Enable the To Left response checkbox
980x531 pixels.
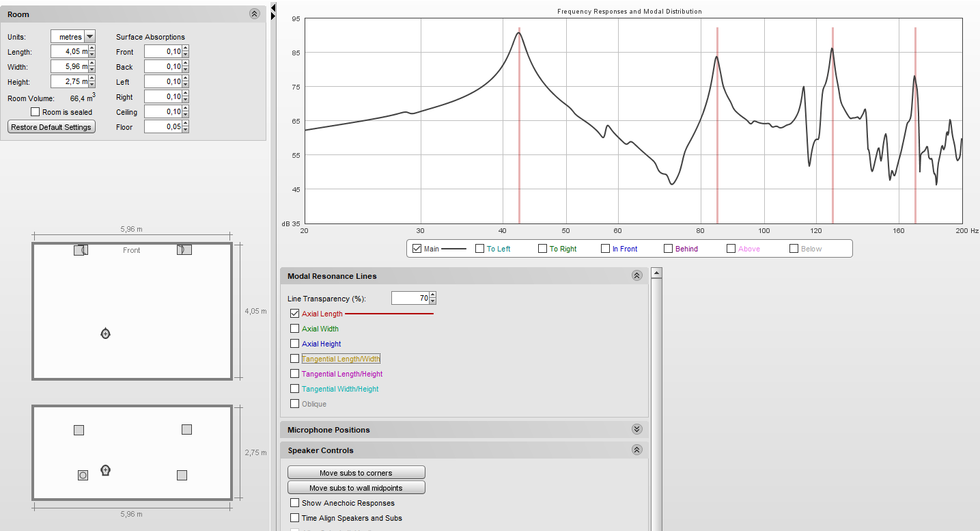point(479,249)
